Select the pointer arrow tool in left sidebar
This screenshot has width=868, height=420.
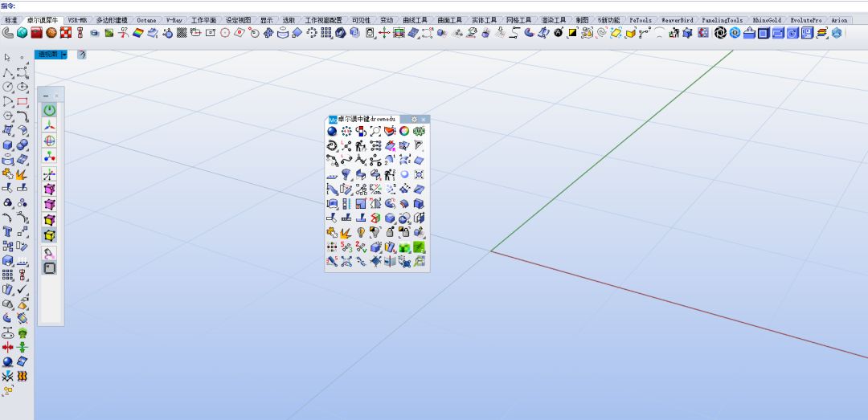click(8, 57)
